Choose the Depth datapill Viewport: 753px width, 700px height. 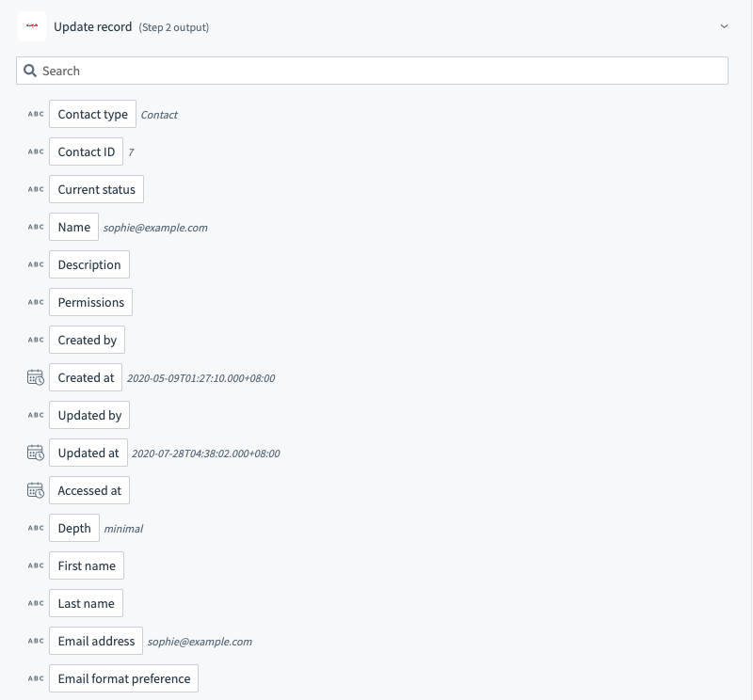click(73, 528)
